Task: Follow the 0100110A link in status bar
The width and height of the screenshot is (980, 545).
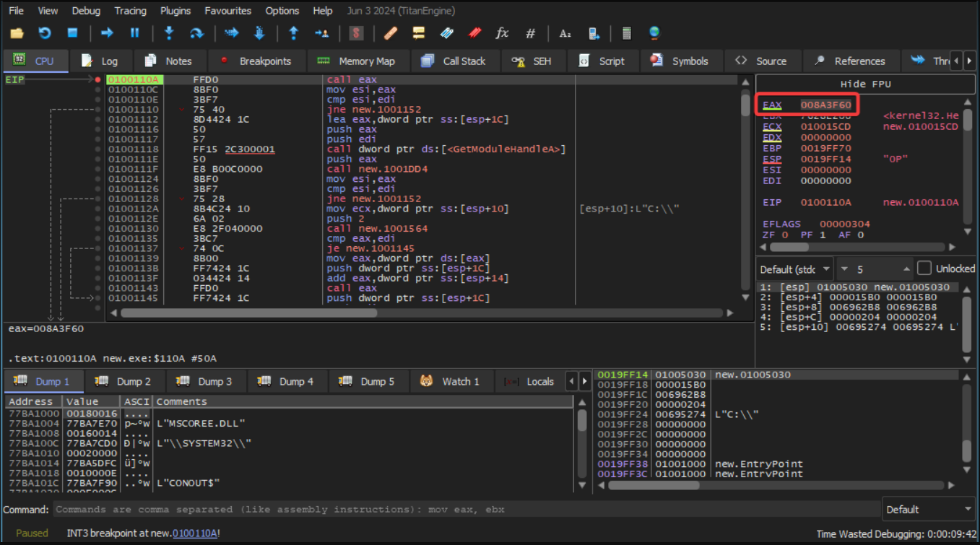Action: coord(195,533)
